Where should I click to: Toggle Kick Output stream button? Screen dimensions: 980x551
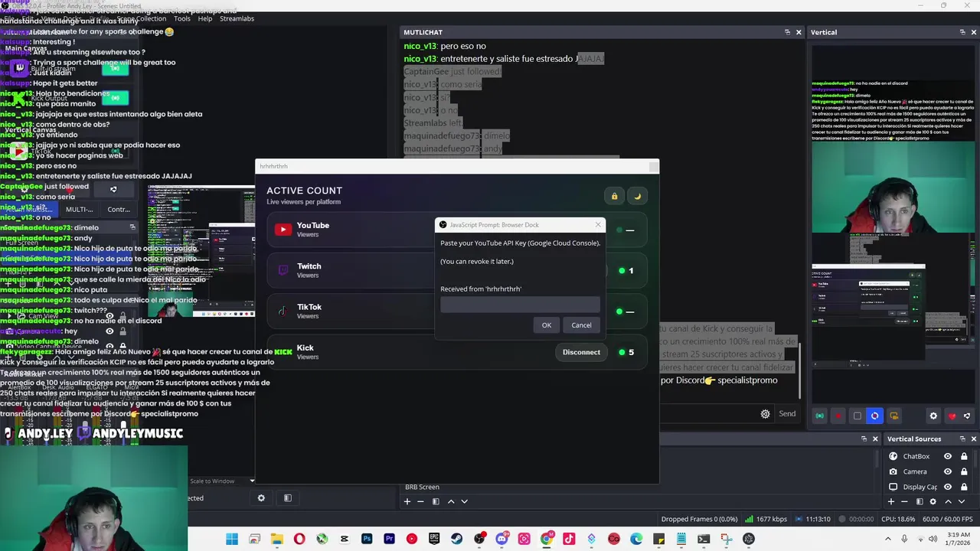pos(115,98)
